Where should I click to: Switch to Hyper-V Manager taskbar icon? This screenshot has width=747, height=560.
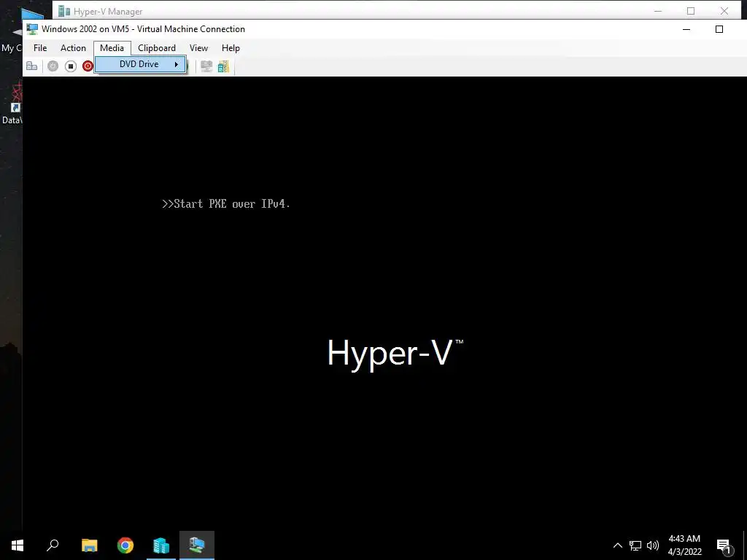point(161,545)
